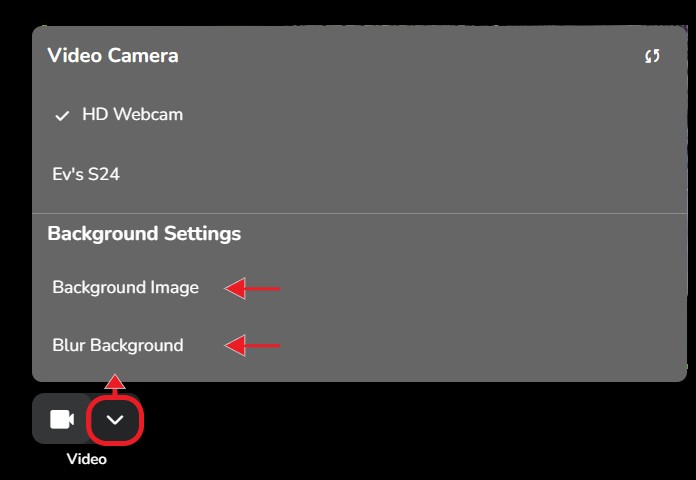Switch the camera to Ev's S24
696x480 pixels.
click(86, 174)
